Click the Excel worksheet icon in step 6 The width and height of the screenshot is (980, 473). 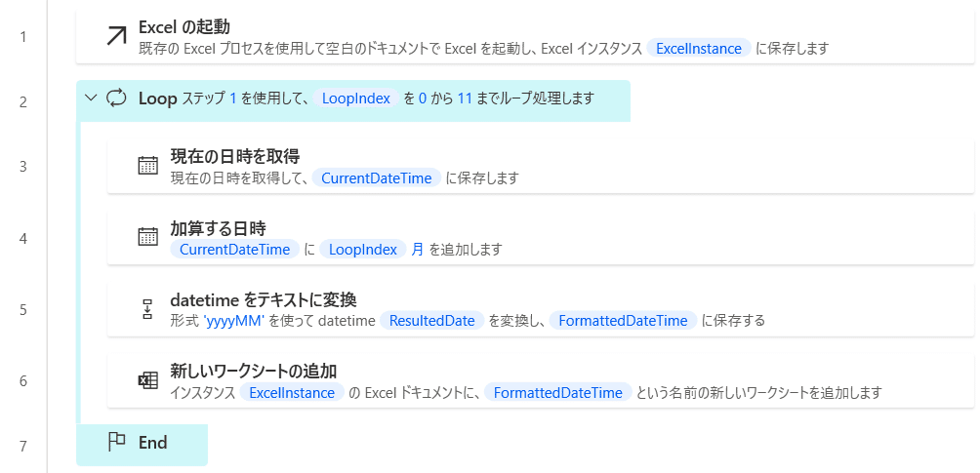click(148, 380)
